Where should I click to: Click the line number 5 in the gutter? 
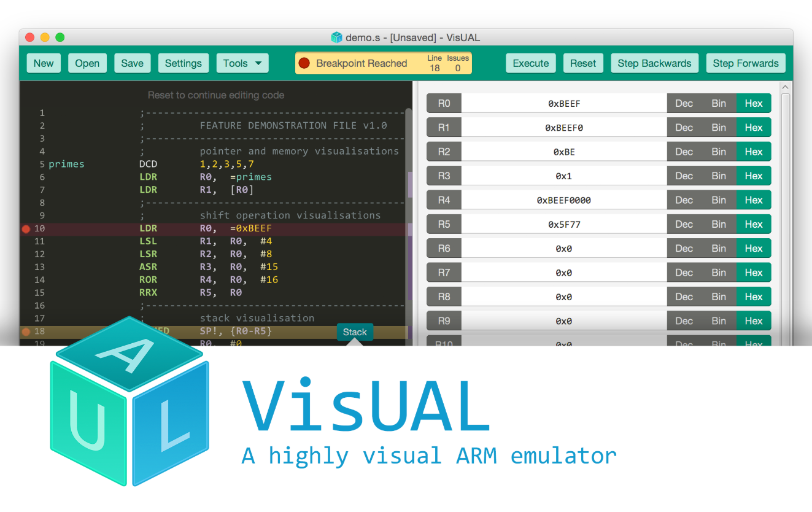coord(42,165)
